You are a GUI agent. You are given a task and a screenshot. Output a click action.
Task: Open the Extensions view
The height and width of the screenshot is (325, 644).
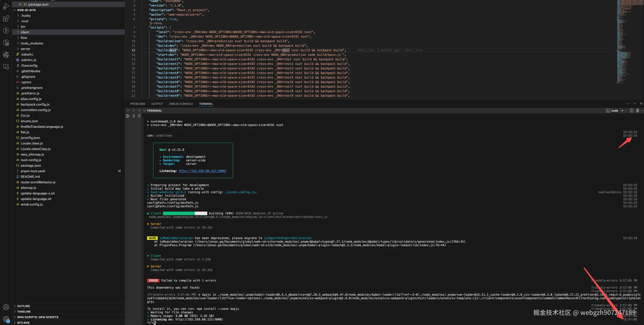click(x=6, y=18)
